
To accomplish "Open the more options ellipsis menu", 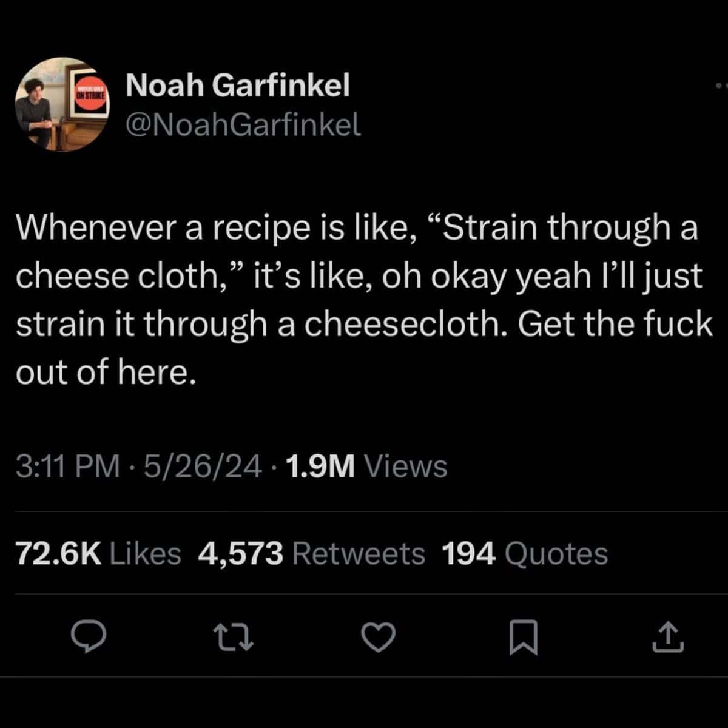I will pos(718,85).
